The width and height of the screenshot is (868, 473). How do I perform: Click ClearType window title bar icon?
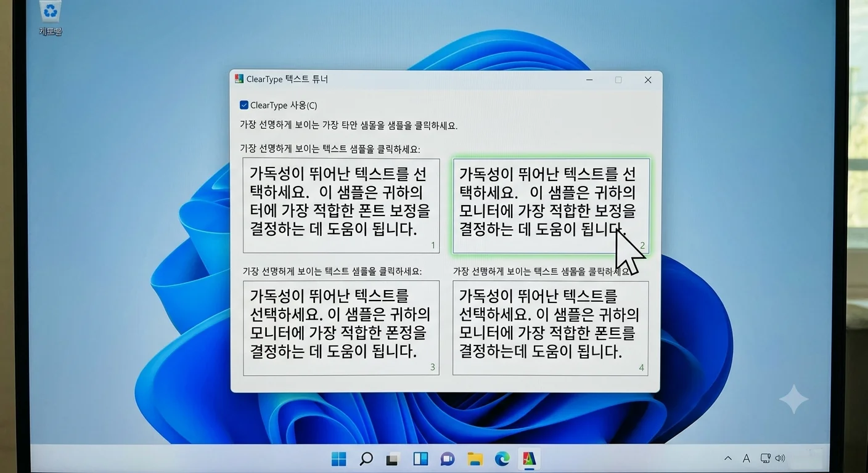(239, 79)
